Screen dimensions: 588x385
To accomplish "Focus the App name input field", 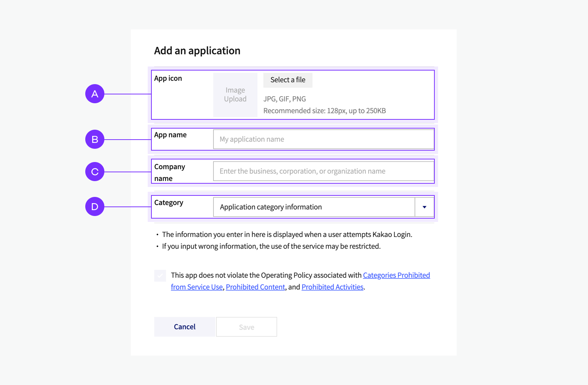I will pos(323,139).
